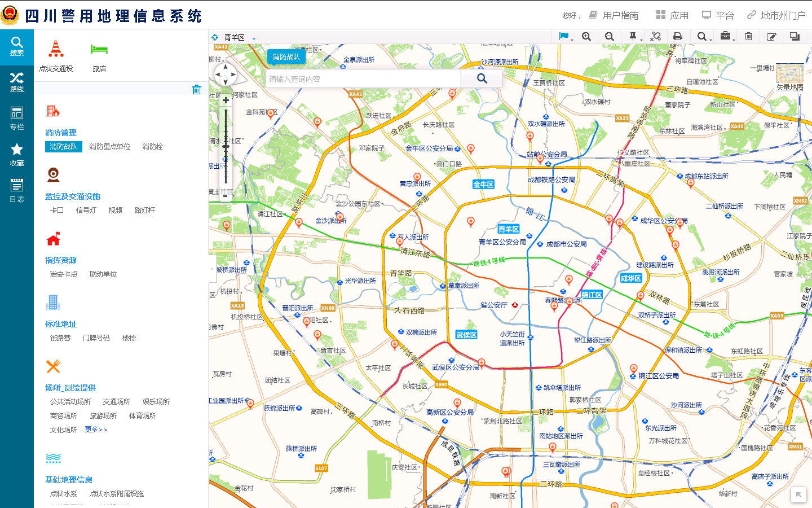Open the 用户指南 user guide menu
812x508 pixels.
614,15
